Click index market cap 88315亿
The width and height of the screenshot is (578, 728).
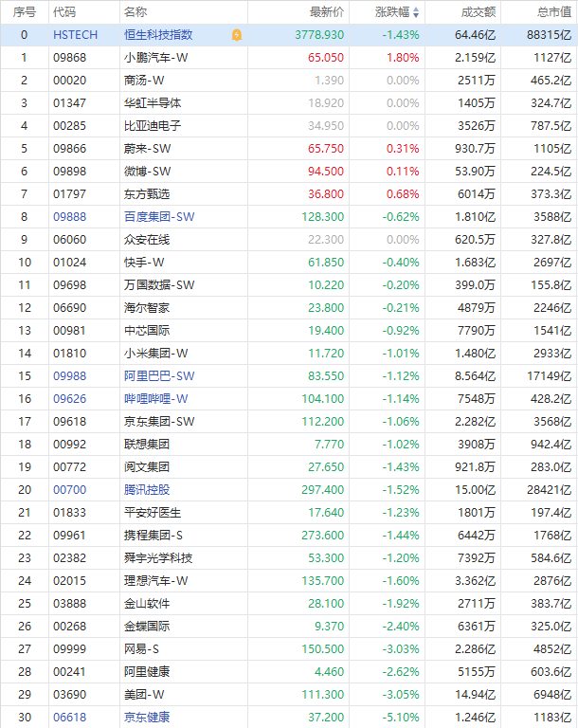(550, 35)
